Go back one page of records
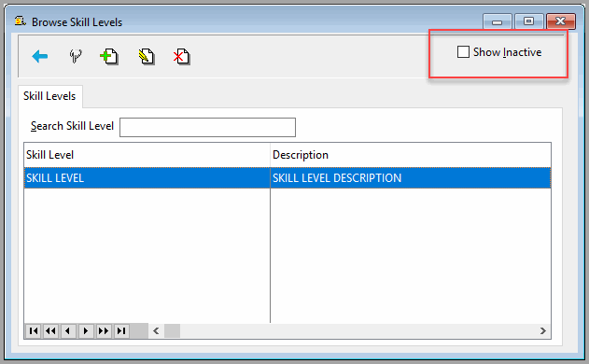Image resolution: width=589 pixels, height=364 pixels. [50, 331]
